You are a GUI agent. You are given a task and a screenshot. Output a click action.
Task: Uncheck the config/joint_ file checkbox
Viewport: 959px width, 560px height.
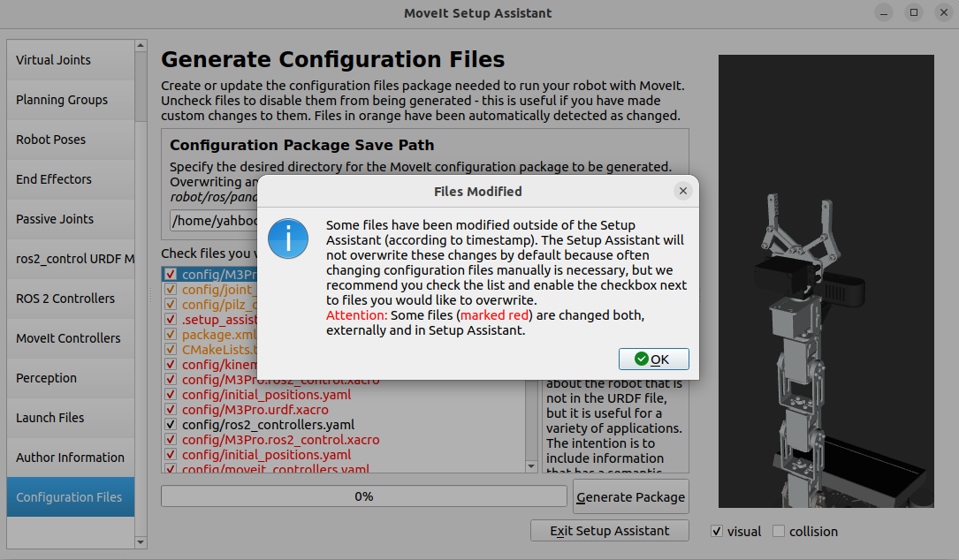171,289
